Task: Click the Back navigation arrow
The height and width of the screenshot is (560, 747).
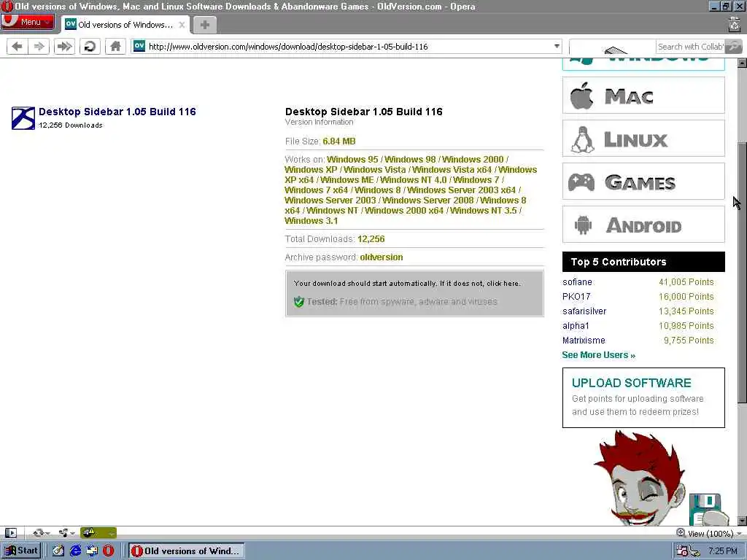Action: [x=18, y=46]
